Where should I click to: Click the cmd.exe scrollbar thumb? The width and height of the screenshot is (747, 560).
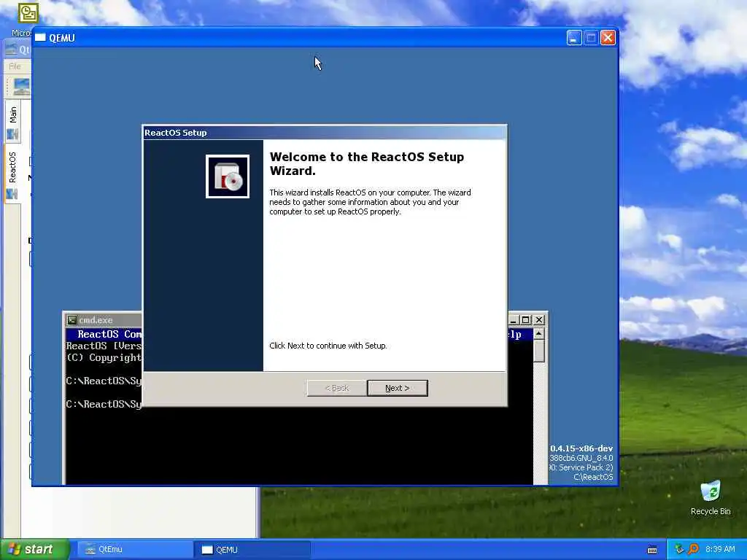[539, 351]
